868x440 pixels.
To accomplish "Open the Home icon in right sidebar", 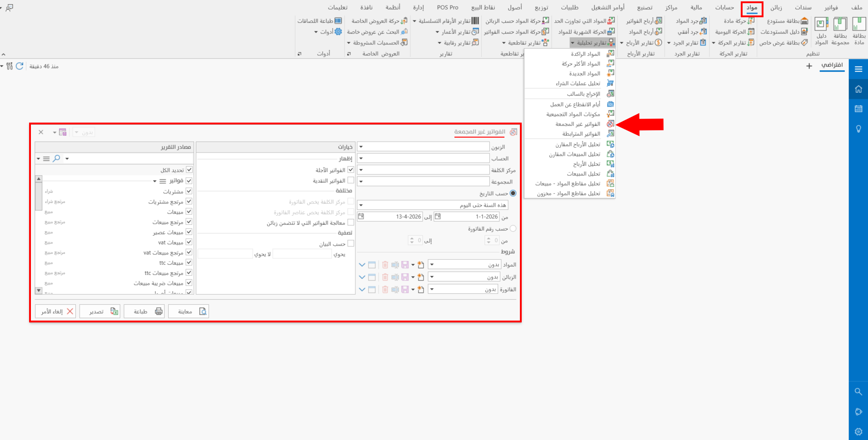I will [858, 89].
